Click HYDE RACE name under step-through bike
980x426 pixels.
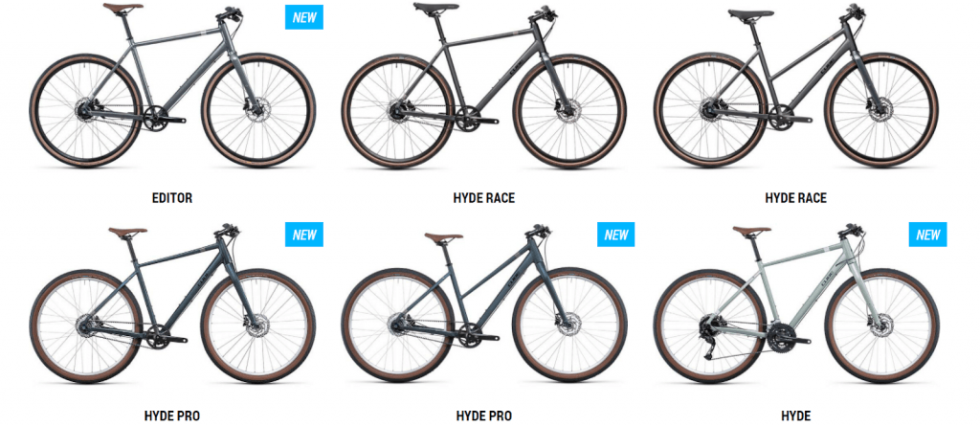click(795, 198)
